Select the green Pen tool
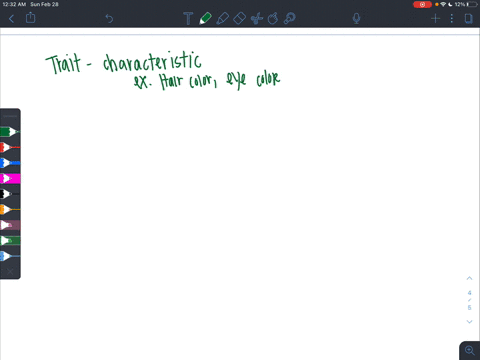This screenshot has height=360, width=480. [x=205, y=18]
